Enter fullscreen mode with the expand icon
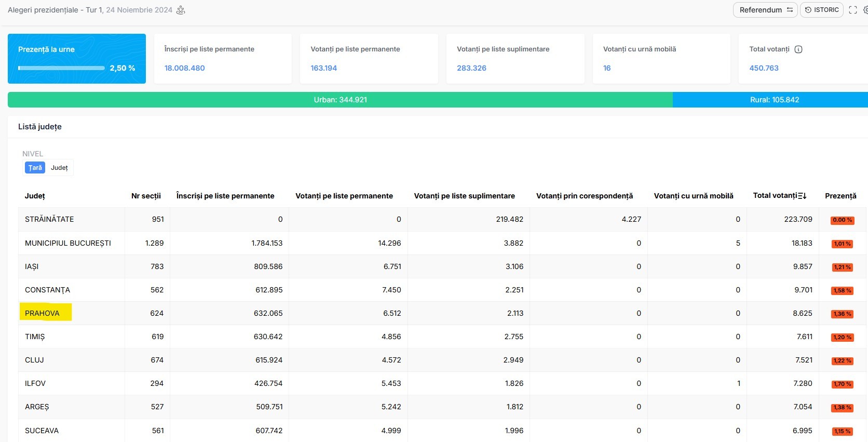The width and height of the screenshot is (868, 442). coord(853,10)
